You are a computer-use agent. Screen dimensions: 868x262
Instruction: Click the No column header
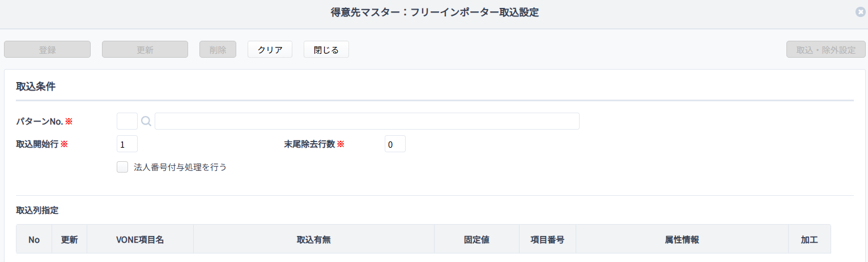pyautogui.click(x=34, y=239)
